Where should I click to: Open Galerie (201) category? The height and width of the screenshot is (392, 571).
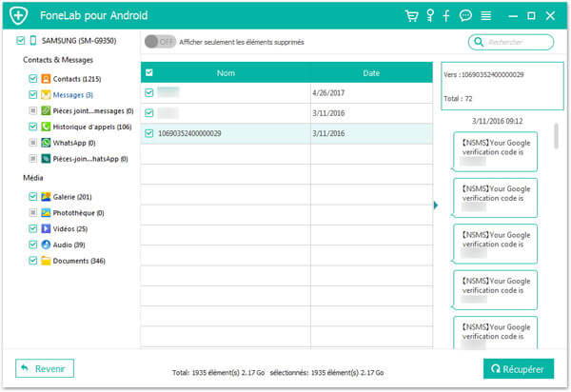point(72,197)
